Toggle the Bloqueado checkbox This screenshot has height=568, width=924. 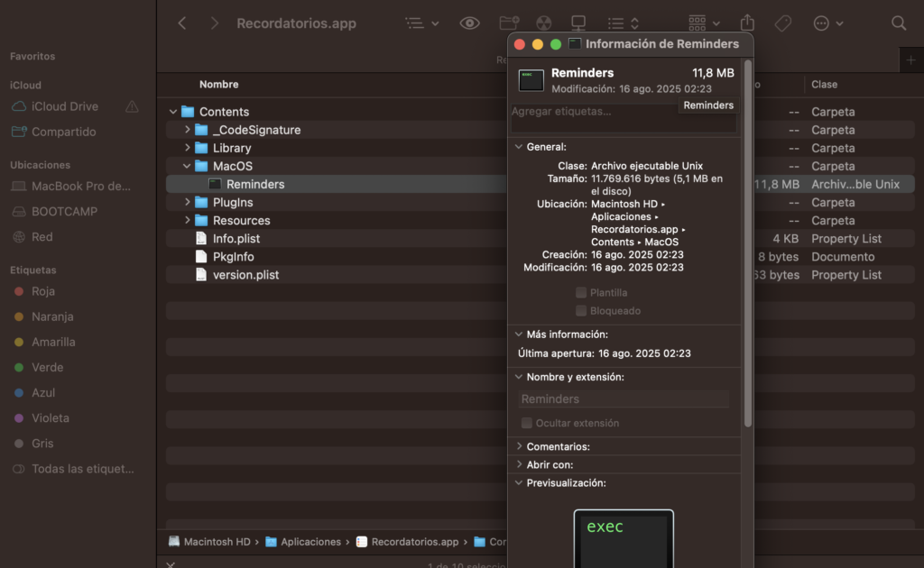(581, 311)
